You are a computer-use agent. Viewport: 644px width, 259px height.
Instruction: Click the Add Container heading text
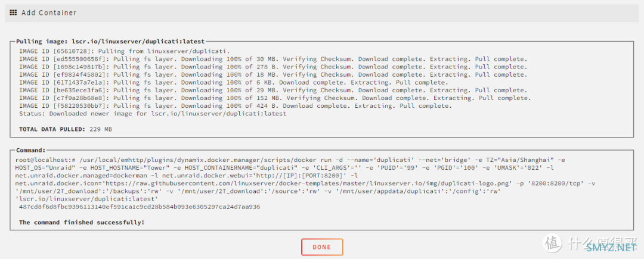(49, 13)
